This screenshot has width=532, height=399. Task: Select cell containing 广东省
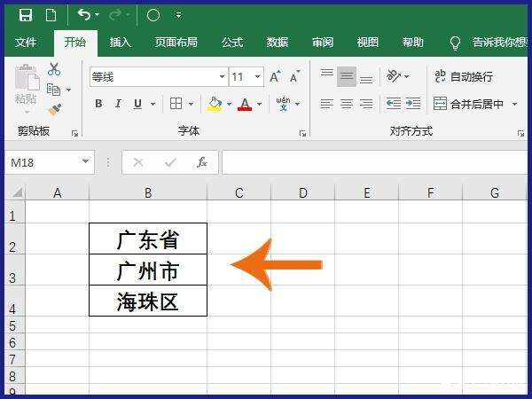148,239
